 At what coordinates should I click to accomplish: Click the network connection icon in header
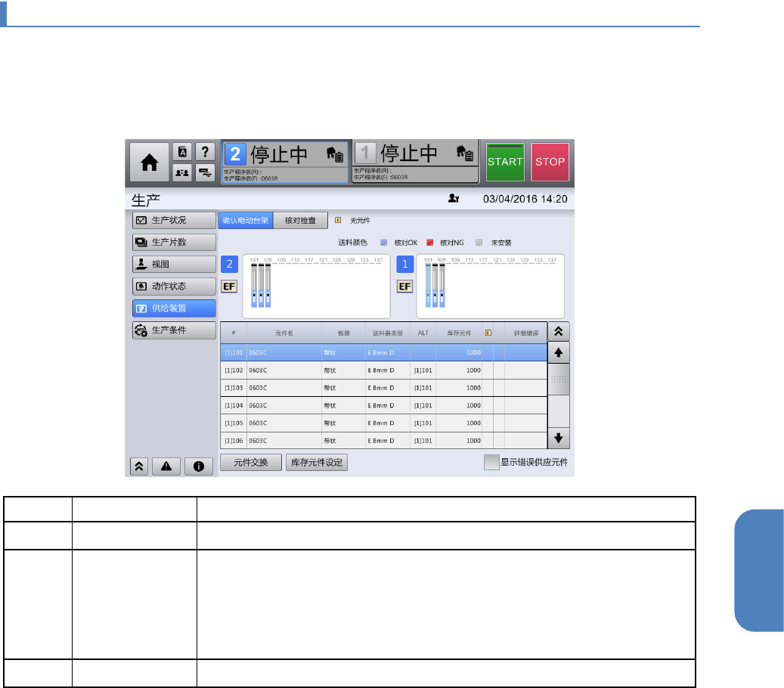(205, 172)
